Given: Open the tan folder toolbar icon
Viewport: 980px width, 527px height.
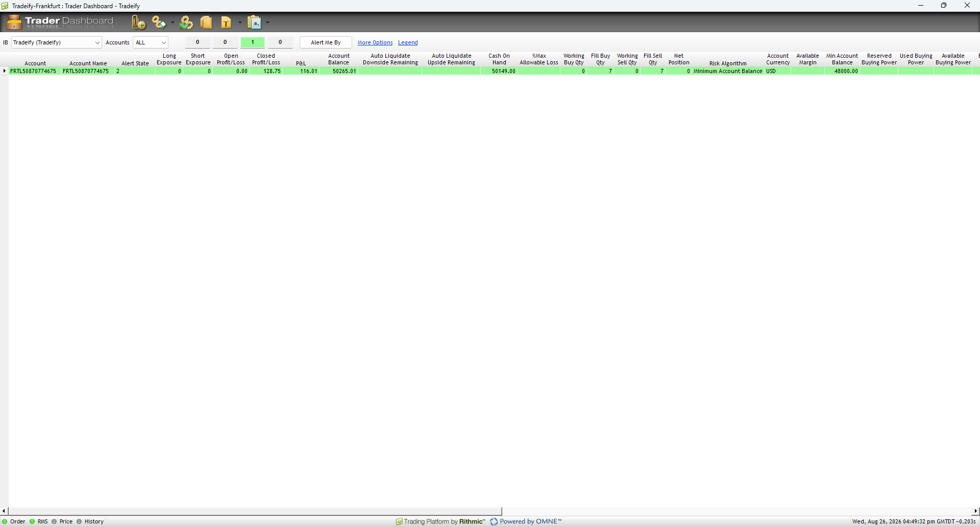Looking at the screenshot, I should (206, 22).
